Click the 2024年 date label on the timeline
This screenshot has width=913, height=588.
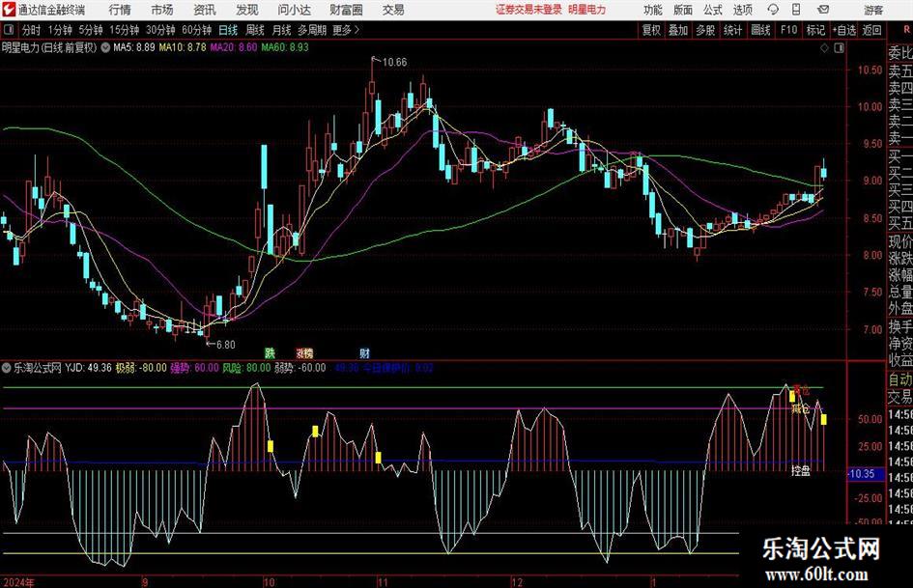[18, 582]
